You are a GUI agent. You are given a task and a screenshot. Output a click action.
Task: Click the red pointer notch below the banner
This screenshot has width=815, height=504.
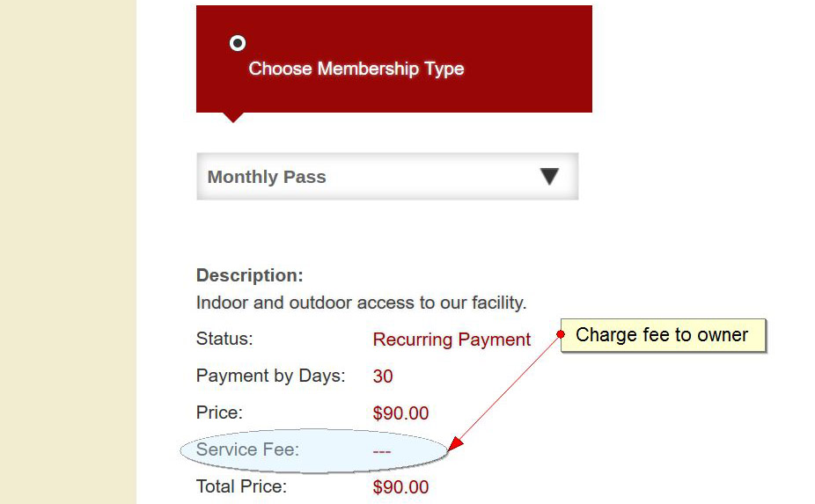[233, 117]
